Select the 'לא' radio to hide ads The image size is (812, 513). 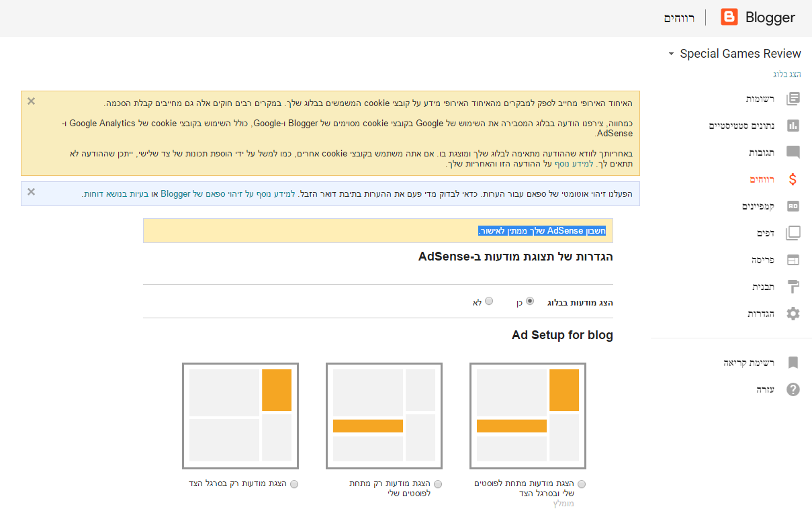point(489,301)
